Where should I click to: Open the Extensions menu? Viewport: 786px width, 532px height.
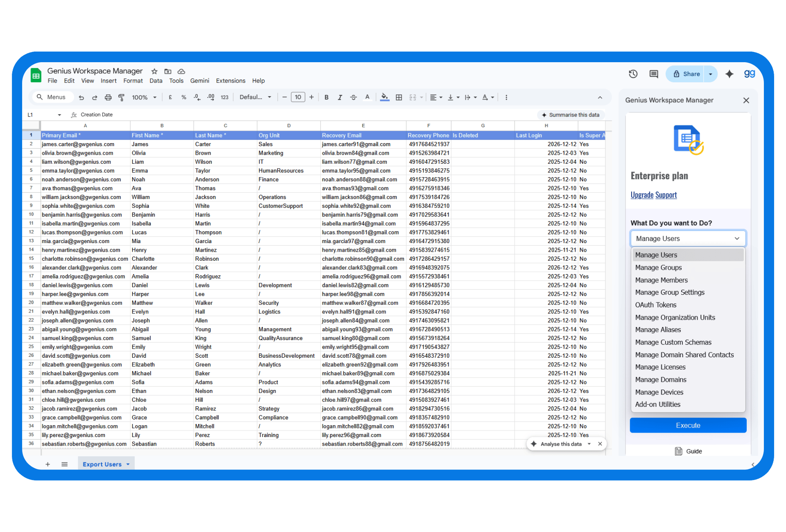click(x=230, y=81)
